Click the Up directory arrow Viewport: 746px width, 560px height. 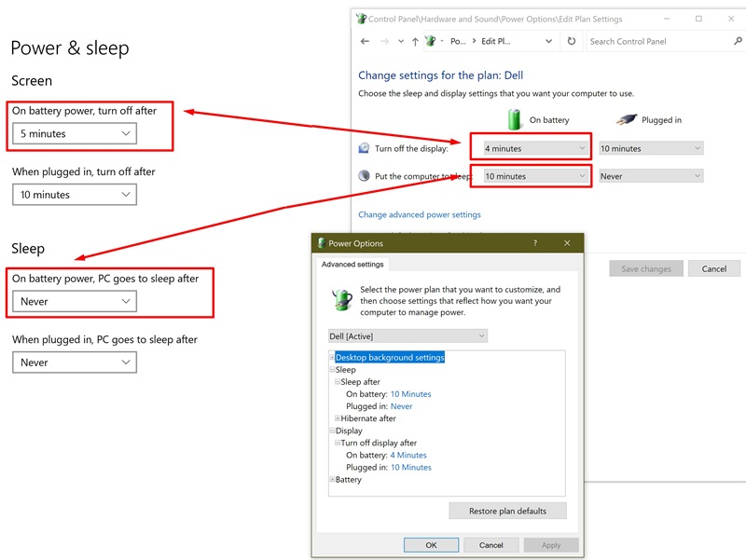[415, 42]
